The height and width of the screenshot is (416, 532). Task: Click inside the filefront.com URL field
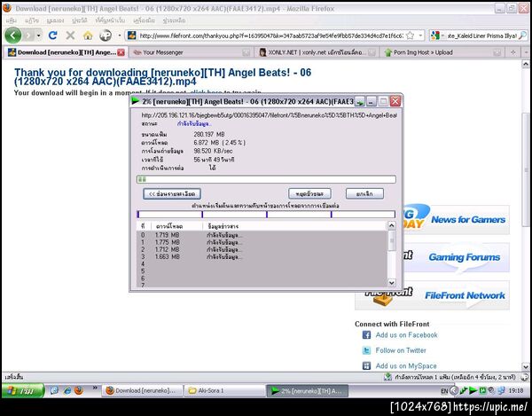[270, 35]
